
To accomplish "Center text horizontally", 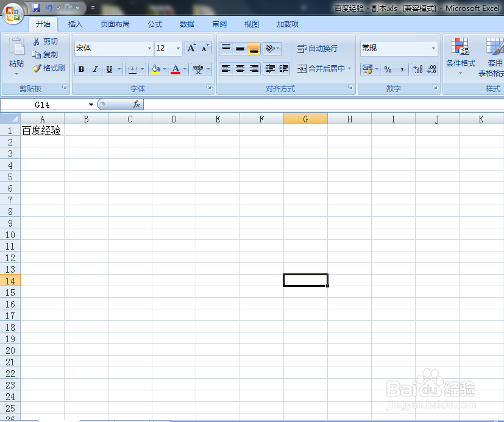I will coord(240,68).
